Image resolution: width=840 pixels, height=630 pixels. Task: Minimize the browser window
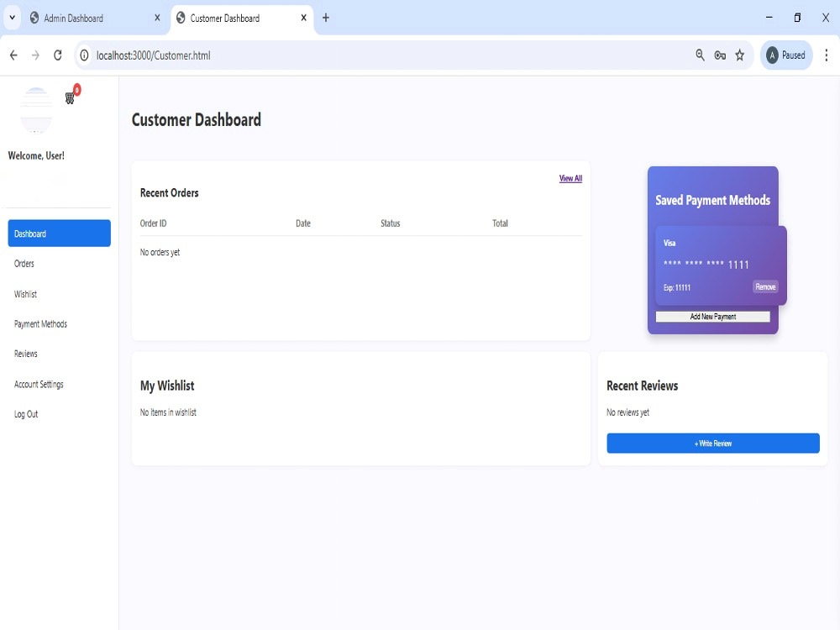[x=769, y=18]
